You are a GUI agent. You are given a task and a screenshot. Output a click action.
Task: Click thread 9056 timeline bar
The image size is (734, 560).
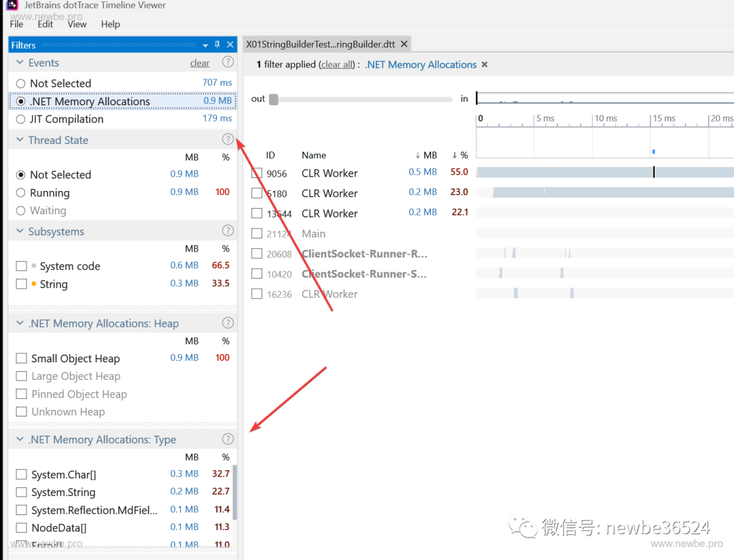pos(605,173)
